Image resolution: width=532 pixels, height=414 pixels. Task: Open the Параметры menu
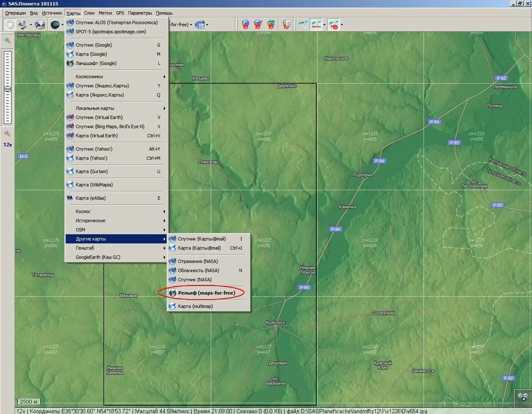(x=140, y=13)
